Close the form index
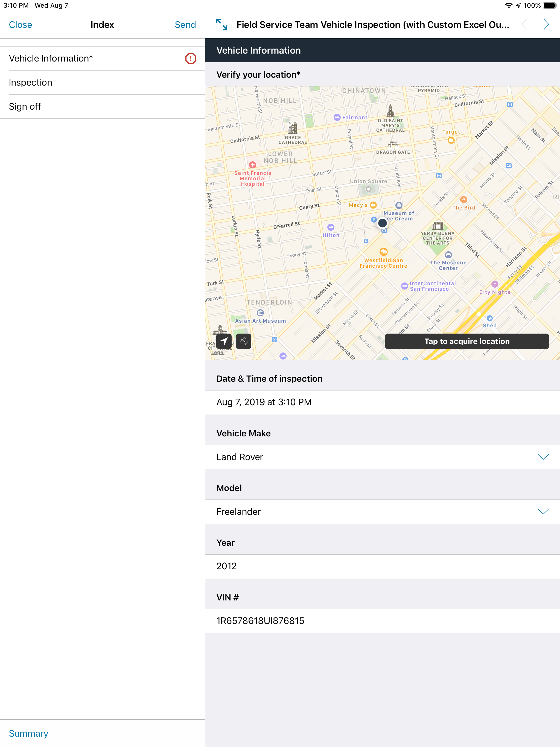 21,25
